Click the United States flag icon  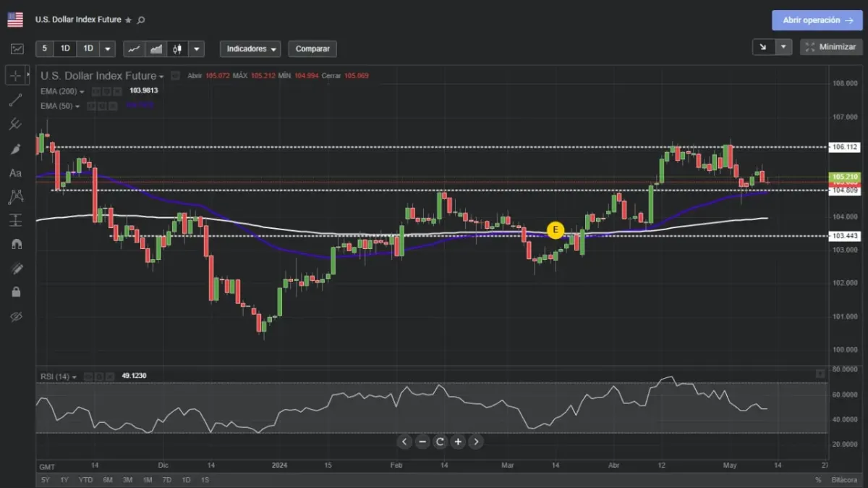pos(15,20)
